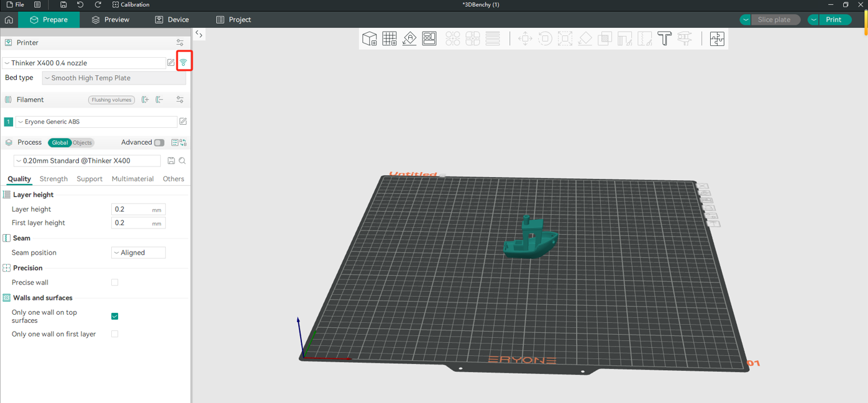This screenshot has width=868, height=403.
Task: Open the Assembly view puzzle icon
Action: (717, 38)
